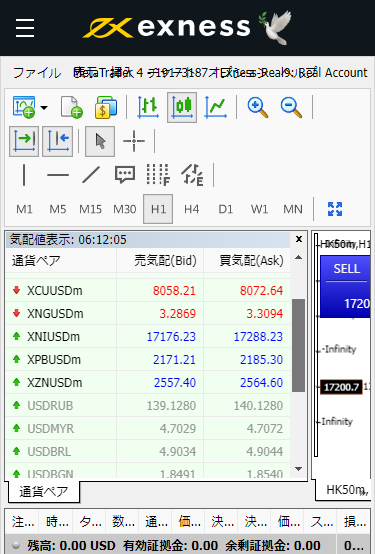The height and width of the screenshot is (554, 375).
Task: Select the M15 timeframe
Action: point(90,209)
